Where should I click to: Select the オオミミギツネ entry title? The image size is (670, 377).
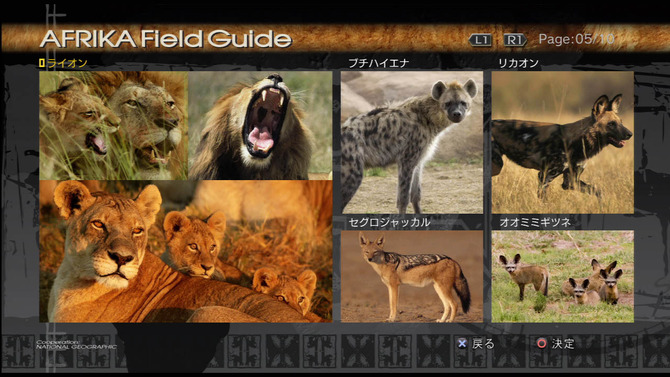coord(535,222)
